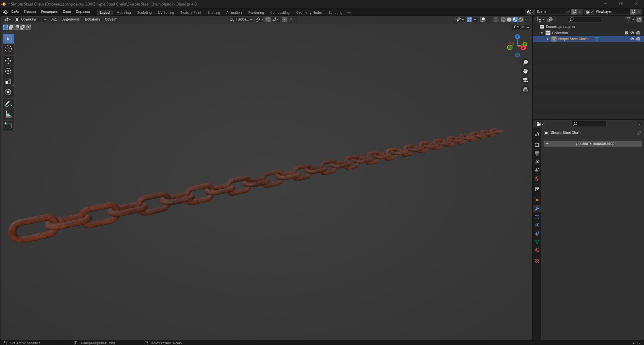Activate the Move tool
This screenshot has width=644, height=345.
coord(8,61)
